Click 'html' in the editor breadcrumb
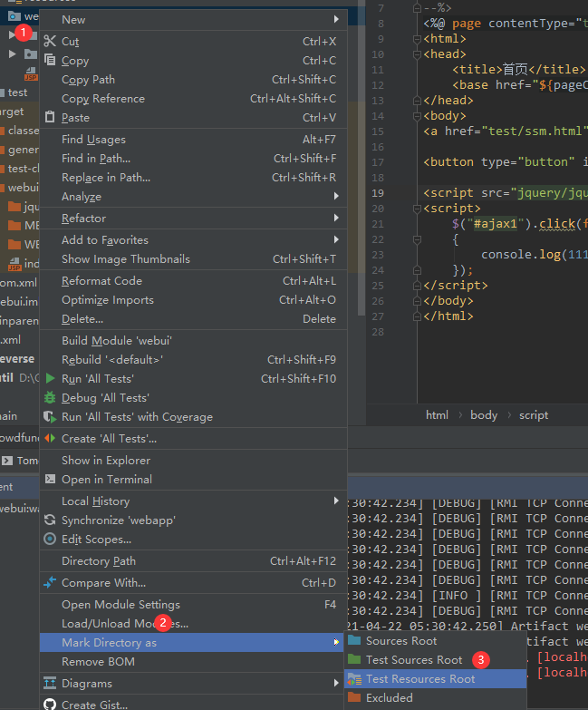Image resolution: width=588 pixels, height=710 pixels. pyautogui.click(x=437, y=414)
